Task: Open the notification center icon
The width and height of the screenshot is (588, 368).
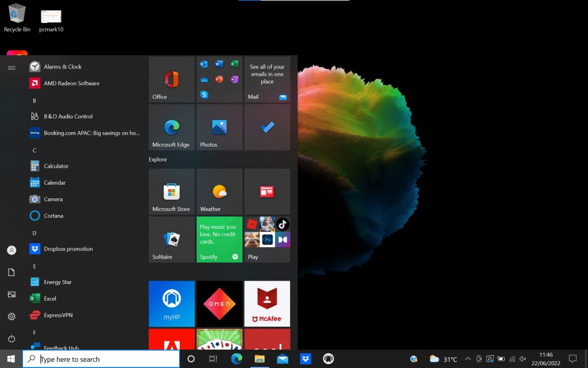Action: click(572, 359)
